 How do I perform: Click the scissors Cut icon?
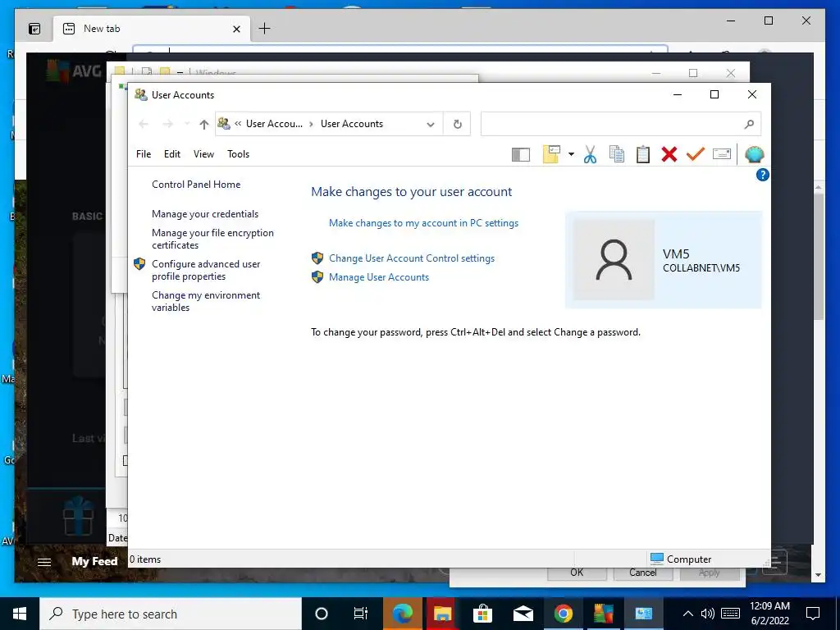click(590, 154)
